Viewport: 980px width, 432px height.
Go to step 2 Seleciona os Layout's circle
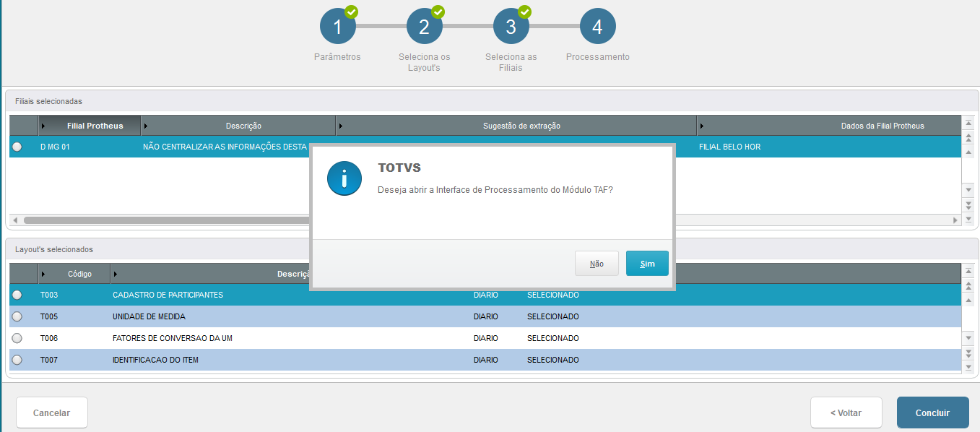425,27
